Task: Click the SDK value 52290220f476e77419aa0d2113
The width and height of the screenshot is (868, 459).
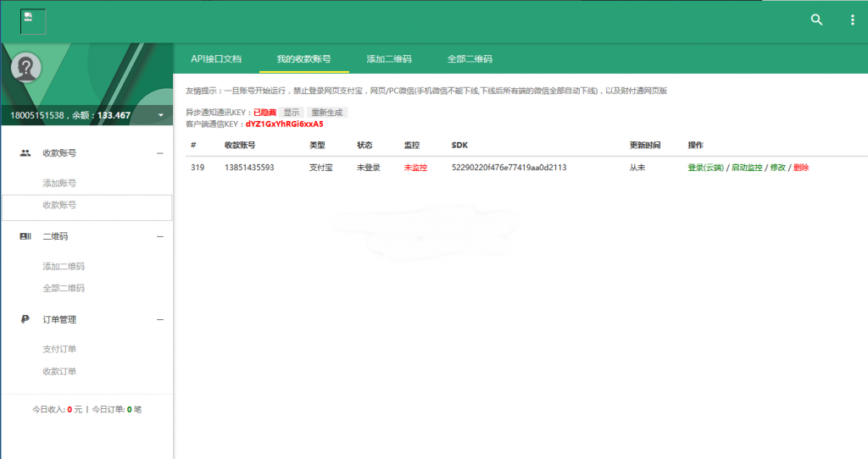Action: coord(509,168)
